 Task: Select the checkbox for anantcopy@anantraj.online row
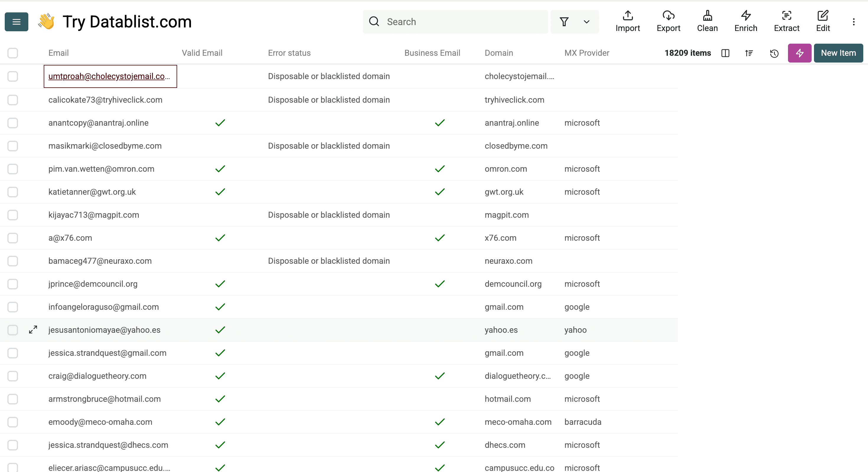click(12, 123)
